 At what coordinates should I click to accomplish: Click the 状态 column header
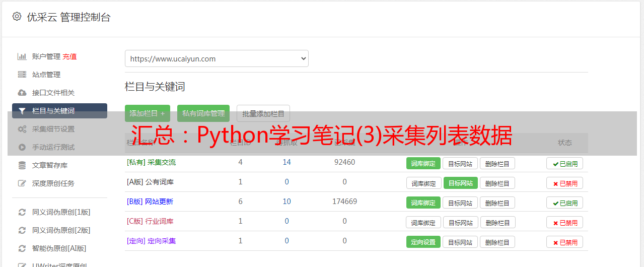(x=565, y=143)
